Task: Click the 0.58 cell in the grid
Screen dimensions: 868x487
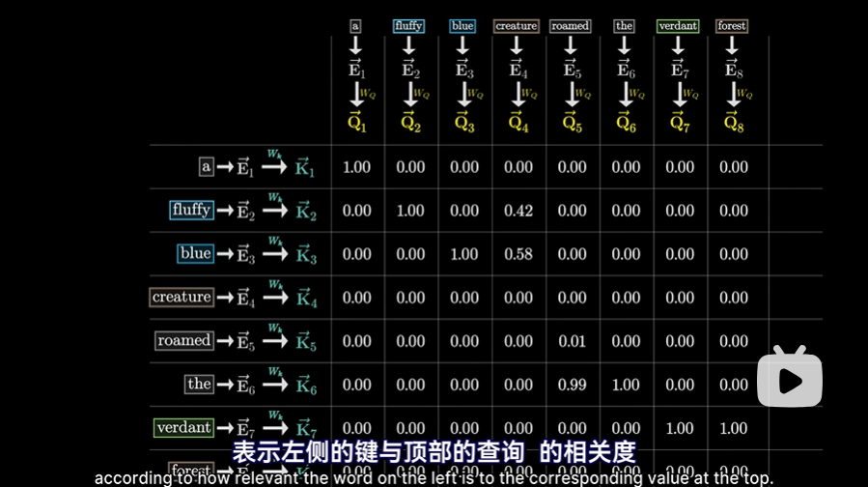Action: click(x=518, y=254)
